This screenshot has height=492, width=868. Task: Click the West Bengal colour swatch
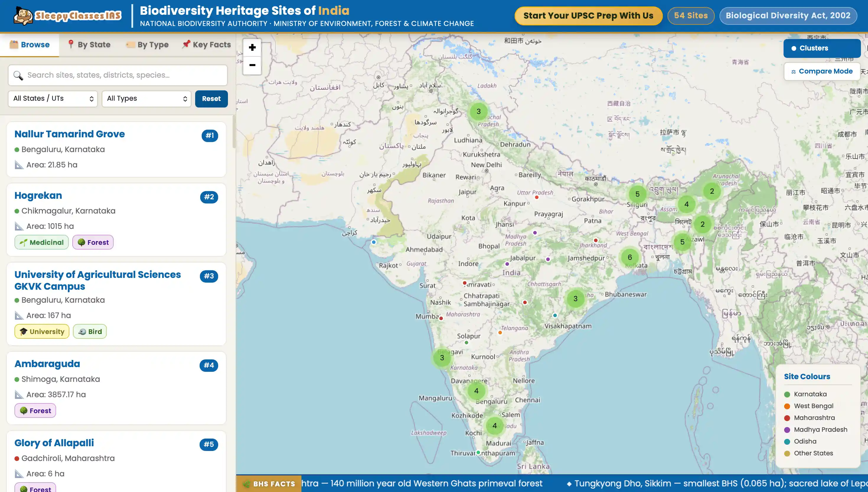tap(787, 406)
